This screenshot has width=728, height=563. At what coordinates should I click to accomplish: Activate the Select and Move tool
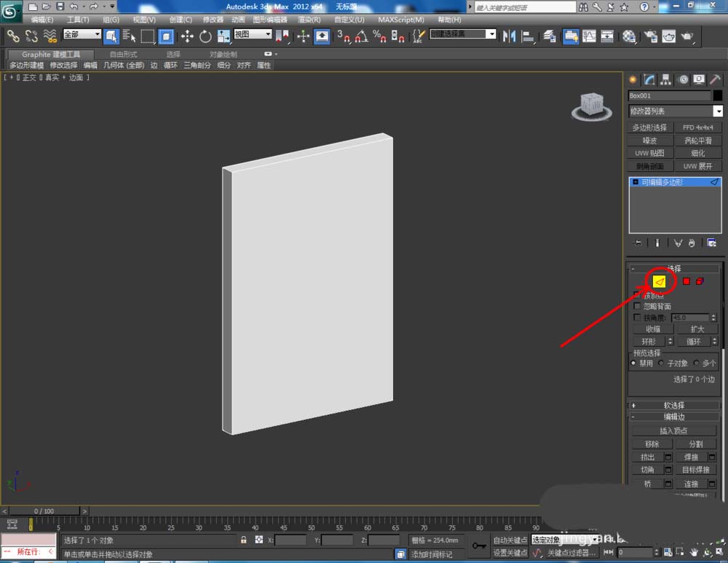click(187, 36)
